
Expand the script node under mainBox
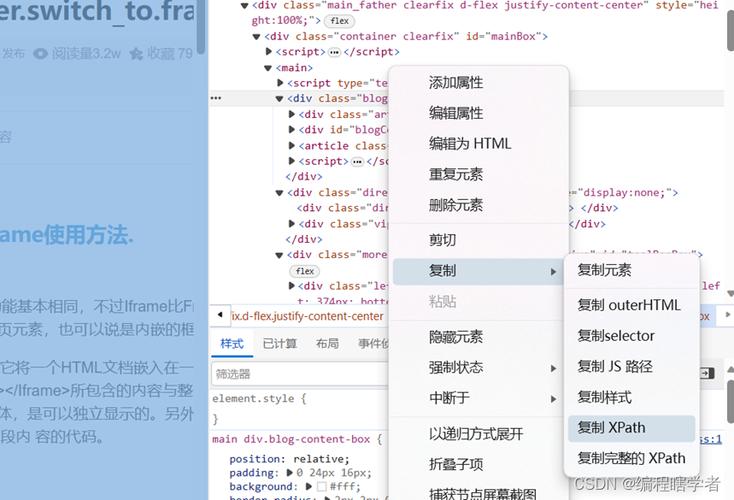(x=269, y=51)
